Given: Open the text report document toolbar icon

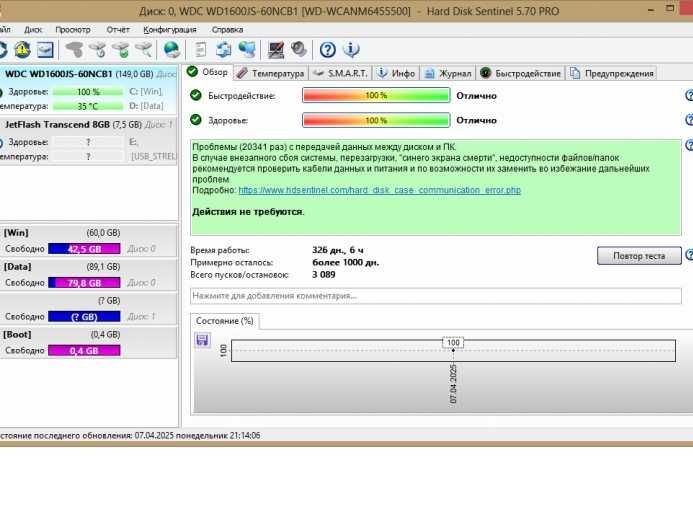Looking at the screenshot, I should coord(201,49).
